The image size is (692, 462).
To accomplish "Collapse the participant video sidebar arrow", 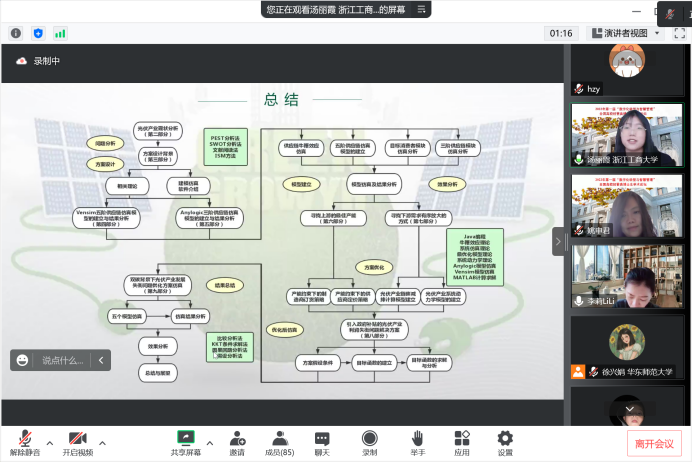I will (x=559, y=240).
